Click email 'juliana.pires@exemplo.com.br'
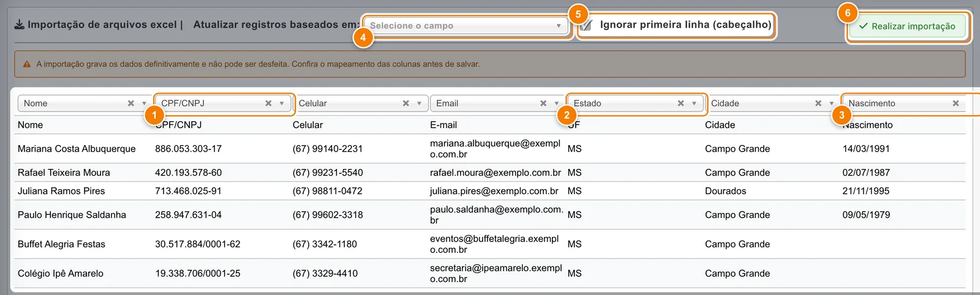Screen dimensions: 980x295 (x=494, y=191)
